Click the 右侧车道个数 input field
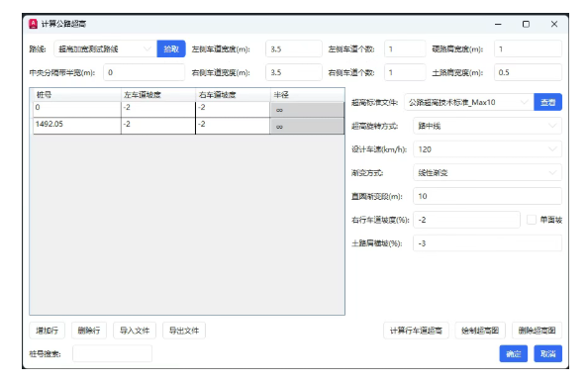Screen dimensions: 588x382 pyautogui.click(x=405, y=72)
